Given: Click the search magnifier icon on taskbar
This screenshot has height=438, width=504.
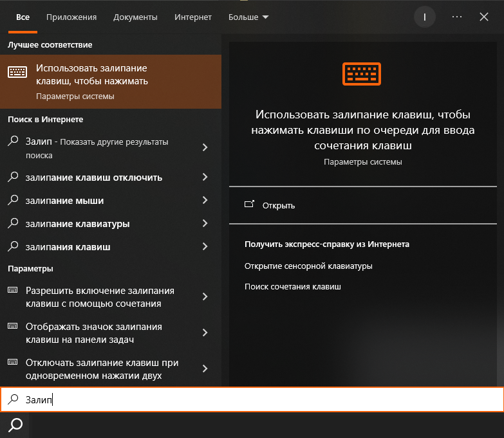Looking at the screenshot, I should [x=15, y=424].
